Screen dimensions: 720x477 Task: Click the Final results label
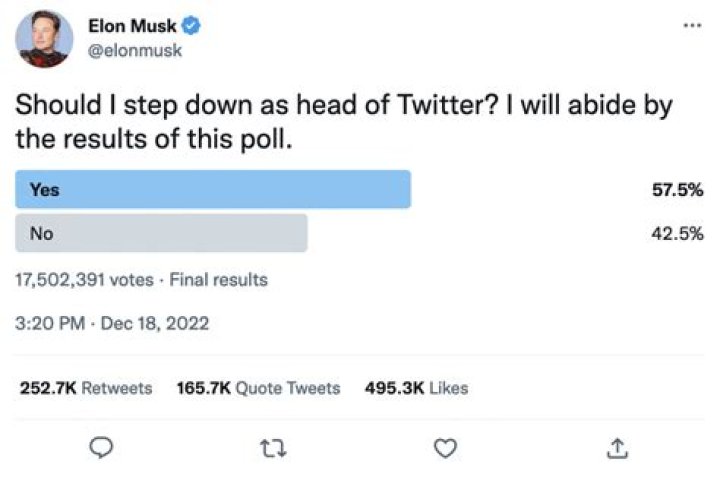point(218,280)
